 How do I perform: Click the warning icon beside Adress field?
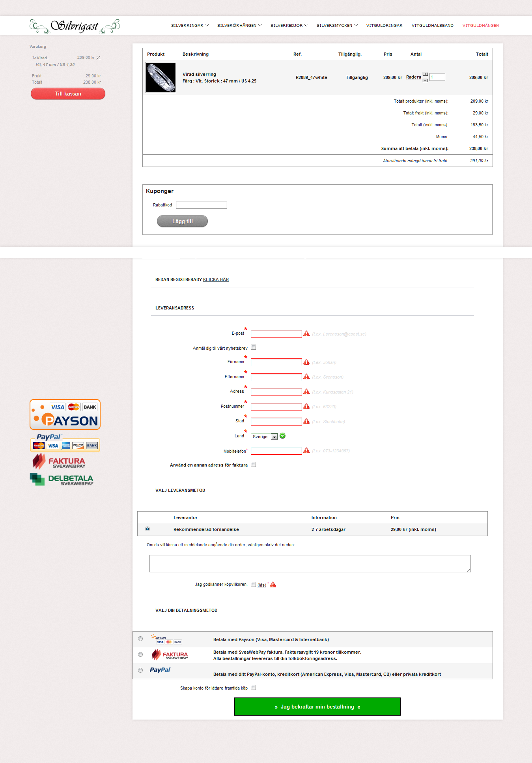[306, 392]
